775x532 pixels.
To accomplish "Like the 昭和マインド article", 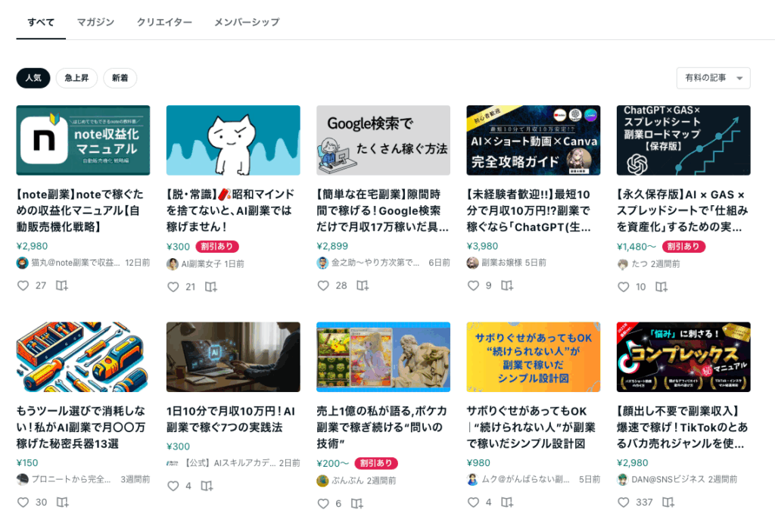I will coord(173,287).
